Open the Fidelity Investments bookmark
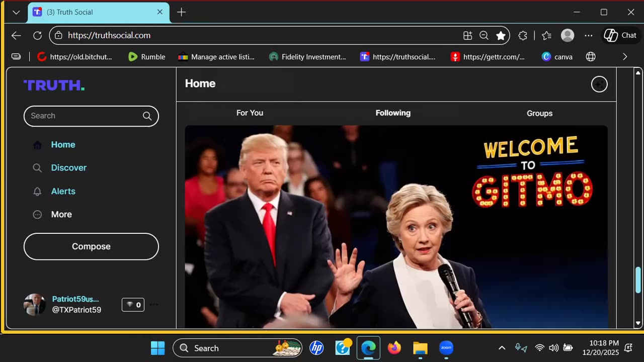The image size is (644, 362). coord(307,57)
